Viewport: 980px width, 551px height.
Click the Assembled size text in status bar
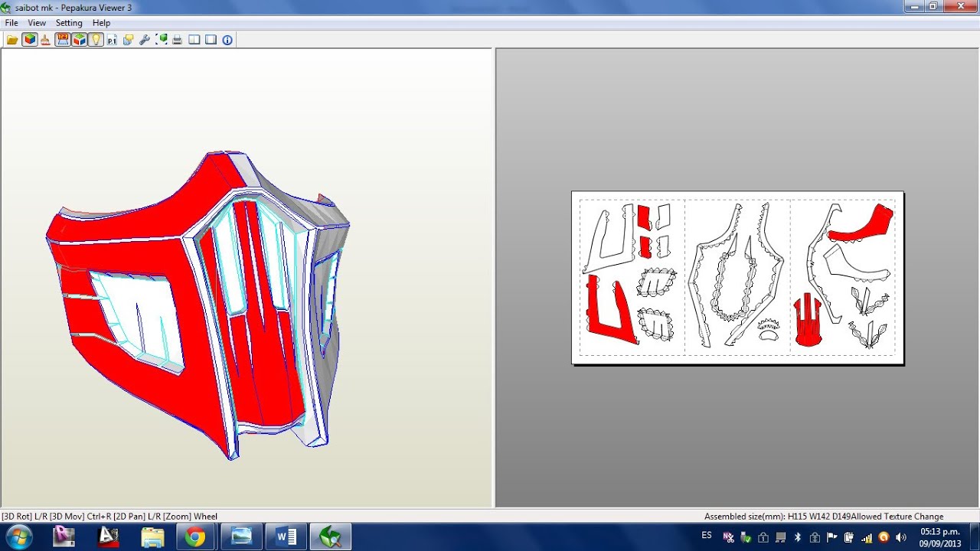click(x=824, y=517)
